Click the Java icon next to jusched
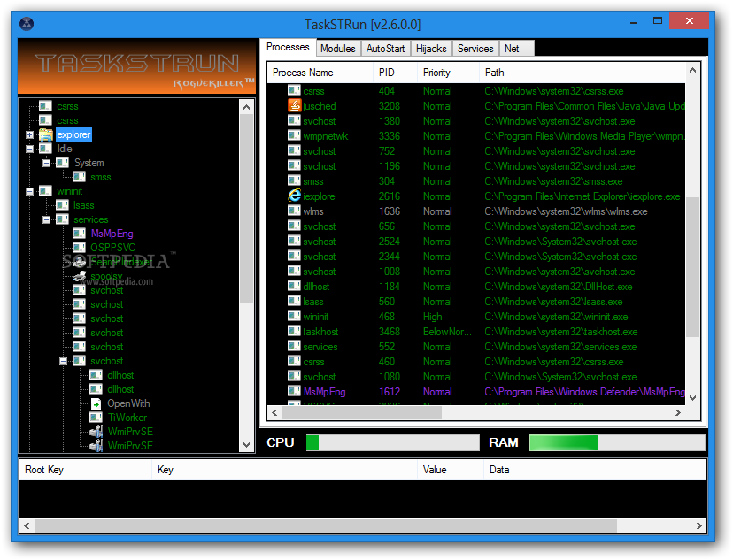 pos(294,106)
